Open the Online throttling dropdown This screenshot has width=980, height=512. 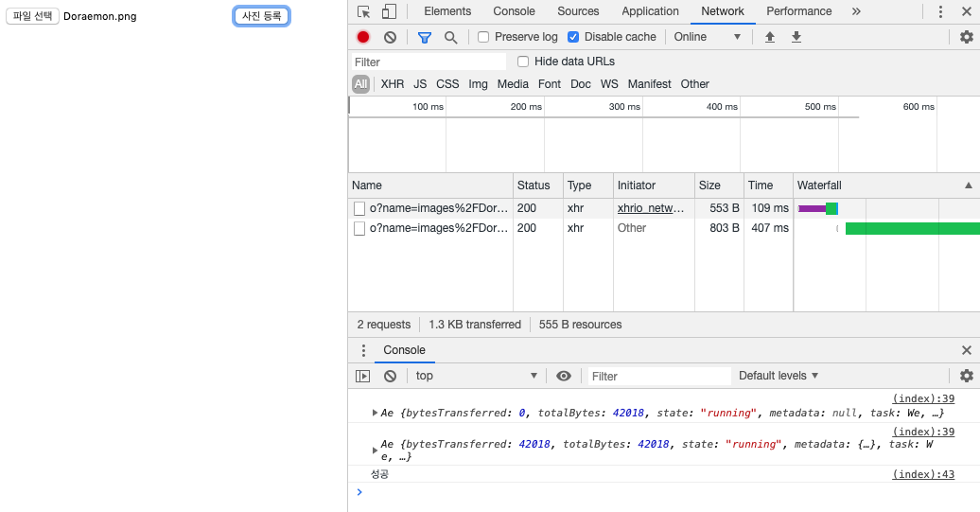707,37
